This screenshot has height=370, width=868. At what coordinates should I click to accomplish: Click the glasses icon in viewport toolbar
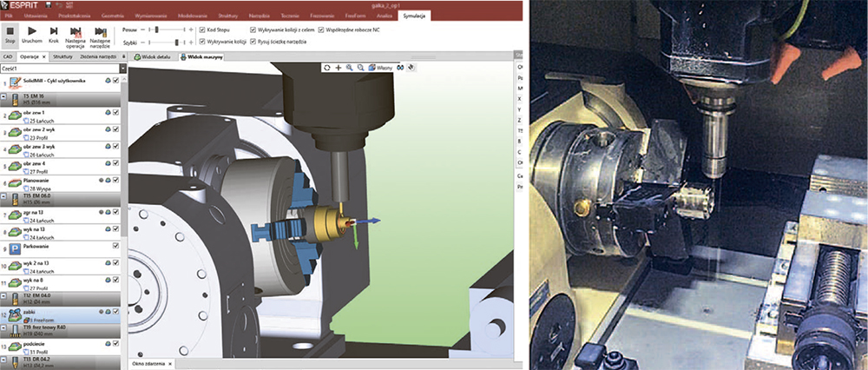[399, 68]
